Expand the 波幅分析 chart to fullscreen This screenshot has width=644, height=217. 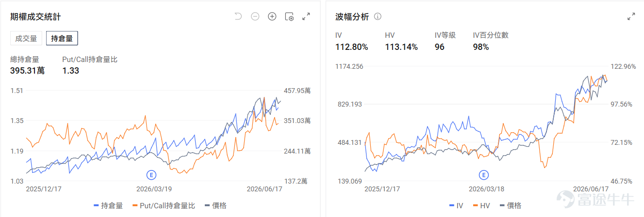(x=631, y=16)
